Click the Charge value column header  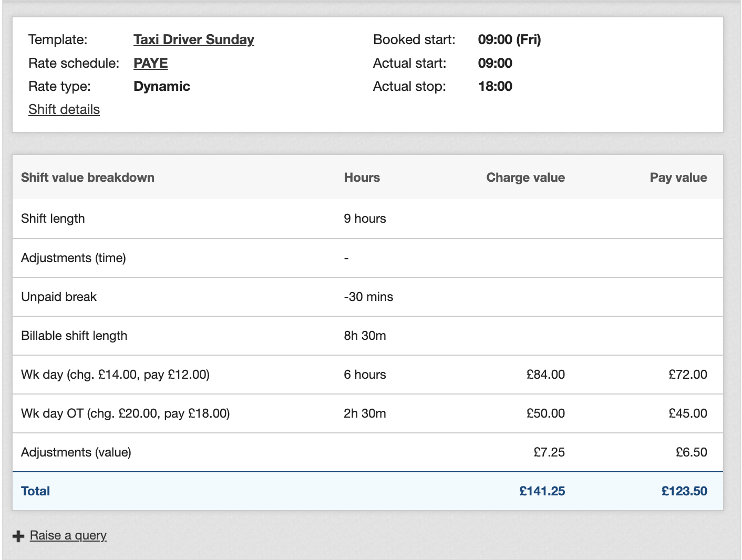coord(525,178)
